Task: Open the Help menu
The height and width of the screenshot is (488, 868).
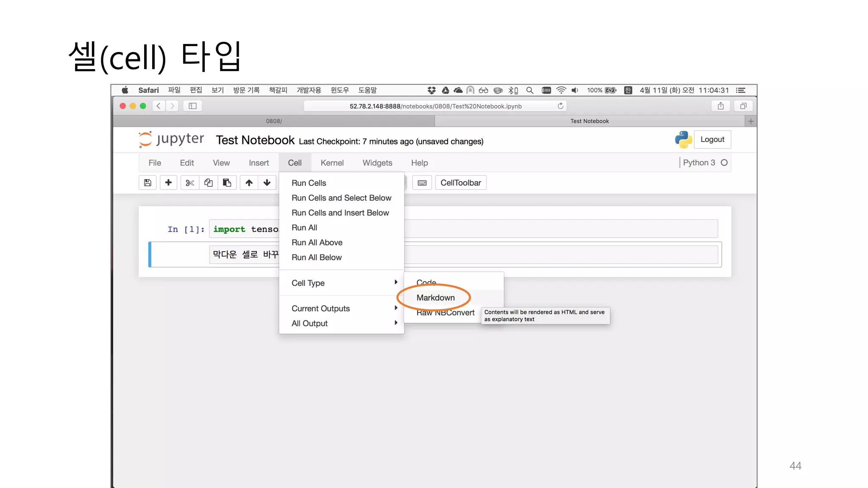Action: pyautogui.click(x=420, y=163)
